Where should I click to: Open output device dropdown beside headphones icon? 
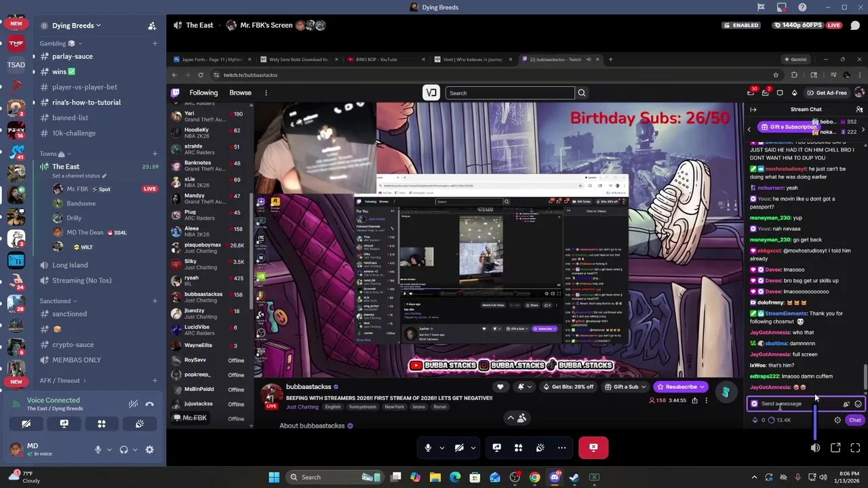(x=134, y=449)
